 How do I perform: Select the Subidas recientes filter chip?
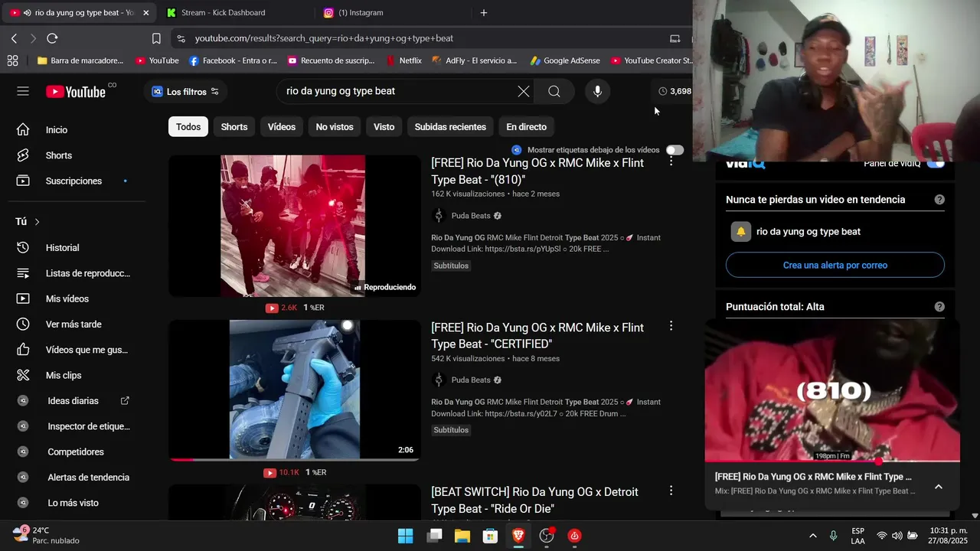[x=450, y=127]
